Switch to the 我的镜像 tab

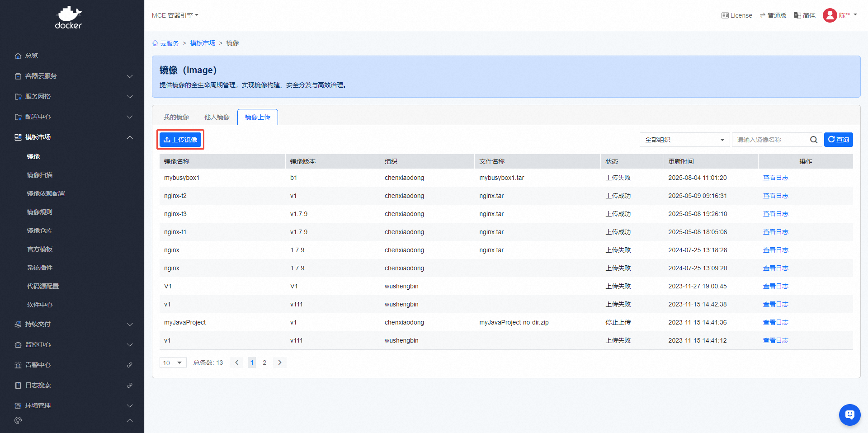[x=176, y=117]
